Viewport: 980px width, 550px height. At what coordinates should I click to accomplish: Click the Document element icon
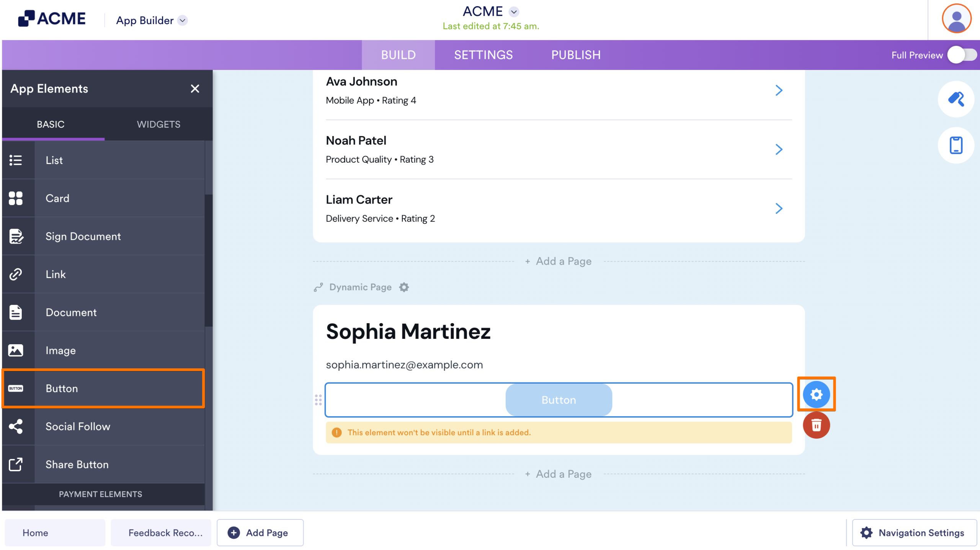coord(16,312)
